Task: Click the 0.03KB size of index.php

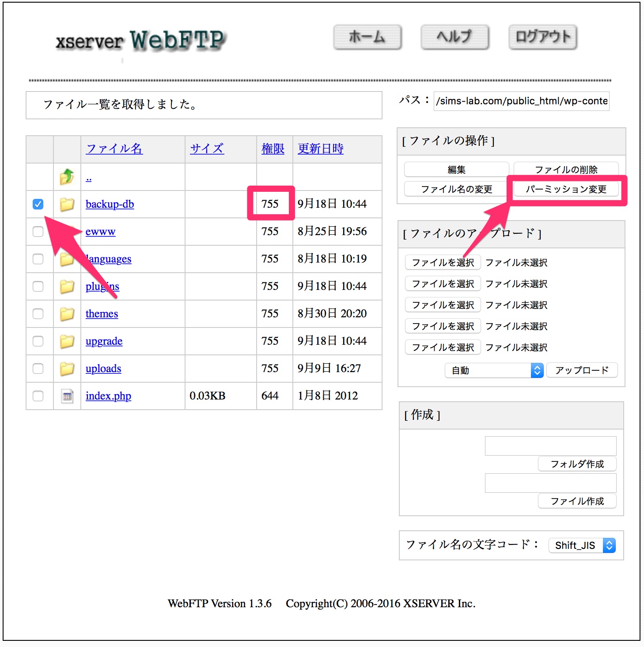Action: (x=208, y=396)
